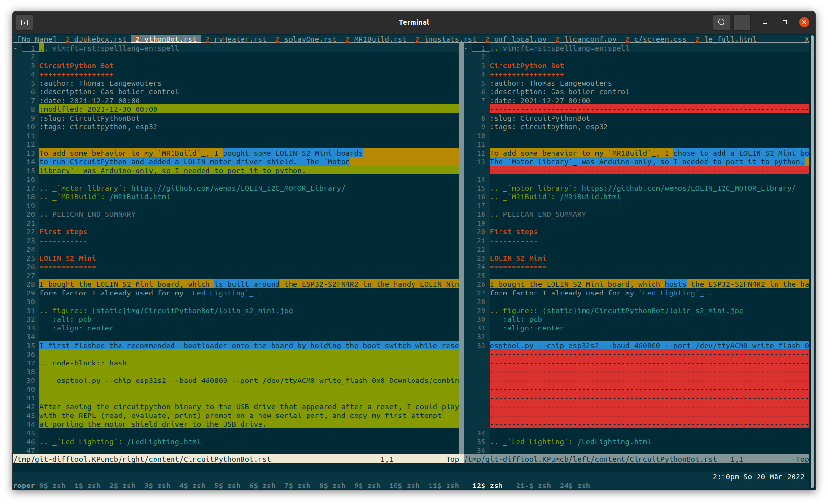Open the splayOne.rst vim tab
This screenshot has height=504, width=828.
click(306, 39)
